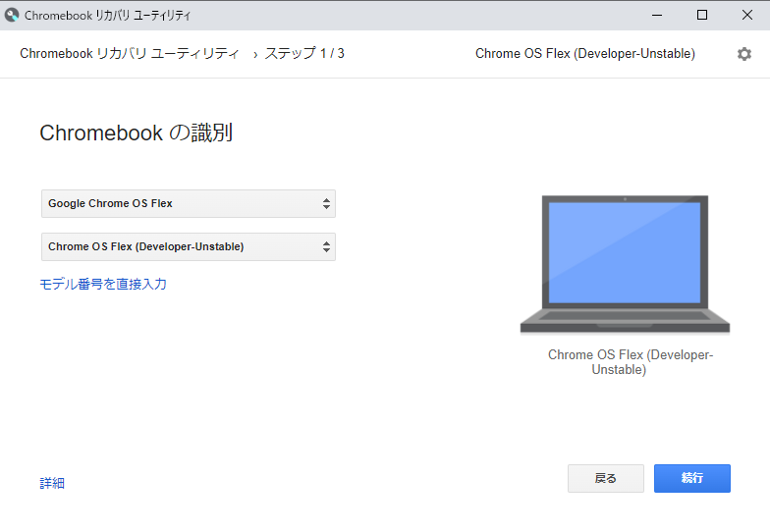770x532 pixels.
Task: Click the Chromebook の識別 heading
Action: [136, 133]
